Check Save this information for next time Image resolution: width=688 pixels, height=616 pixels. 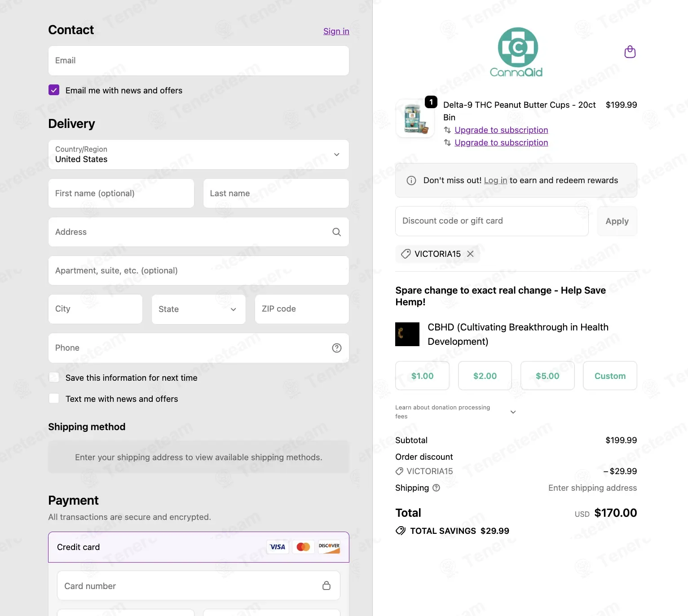[x=54, y=377]
